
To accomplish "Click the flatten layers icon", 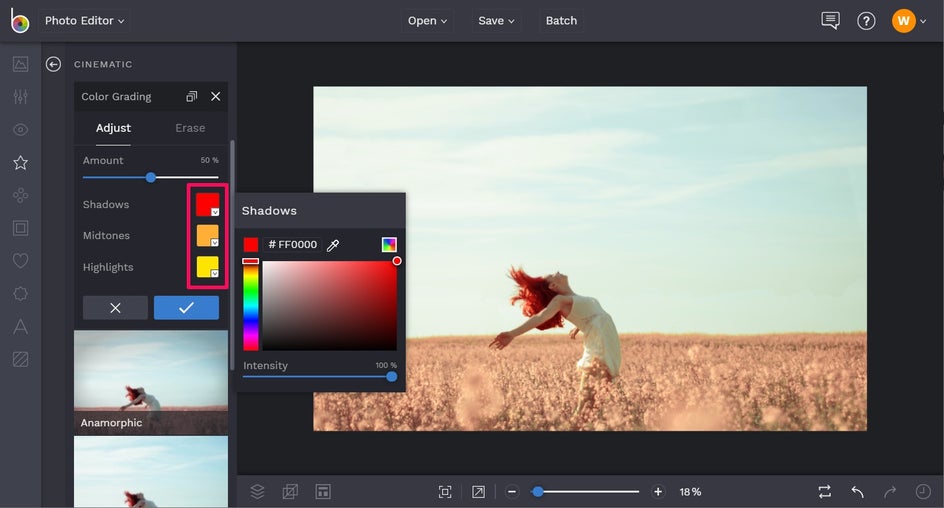I will [290, 492].
